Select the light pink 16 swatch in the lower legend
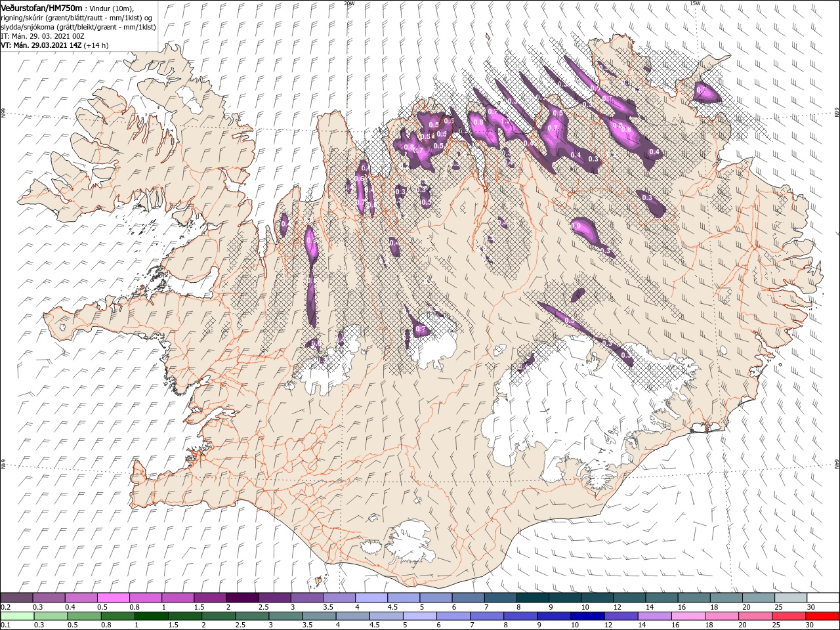Screen dimensions: 840x630 tap(687, 616)
